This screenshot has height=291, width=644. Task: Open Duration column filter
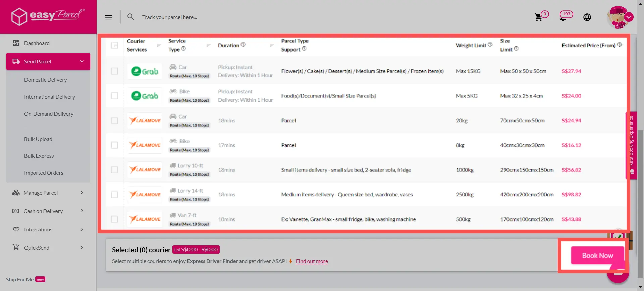click(272, 45)
